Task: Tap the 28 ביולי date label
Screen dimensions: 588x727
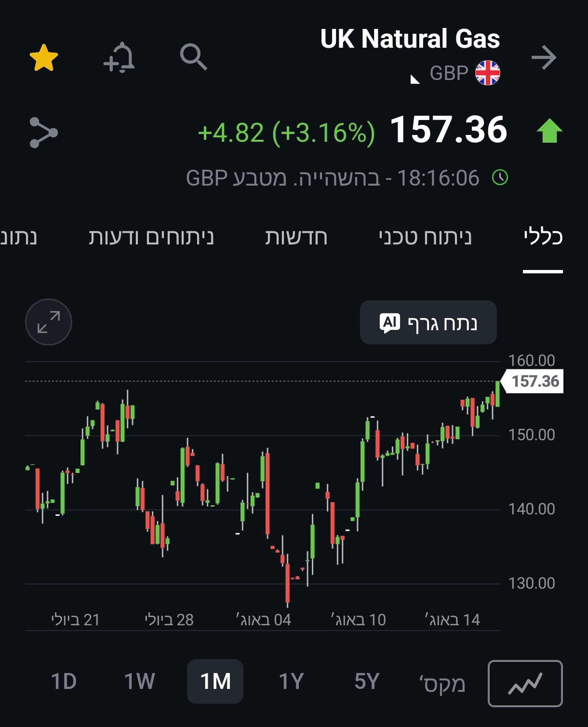Action: (x=169, y=619)
